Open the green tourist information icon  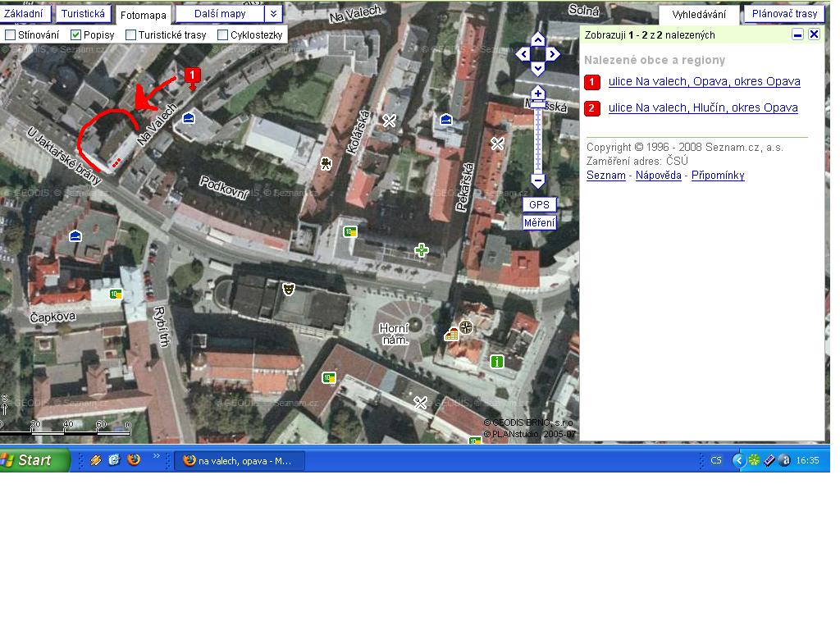click(497, 362)
